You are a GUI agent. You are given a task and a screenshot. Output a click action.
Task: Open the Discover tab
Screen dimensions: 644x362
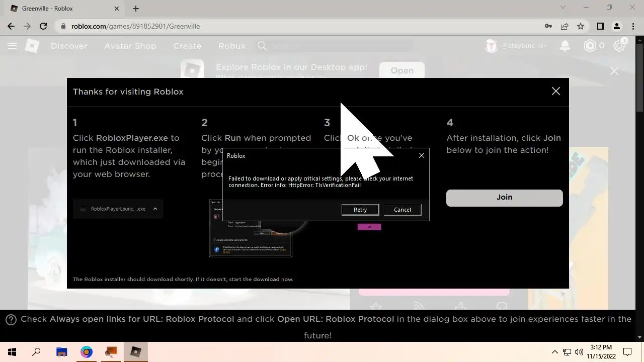click(x=69, y=46)
